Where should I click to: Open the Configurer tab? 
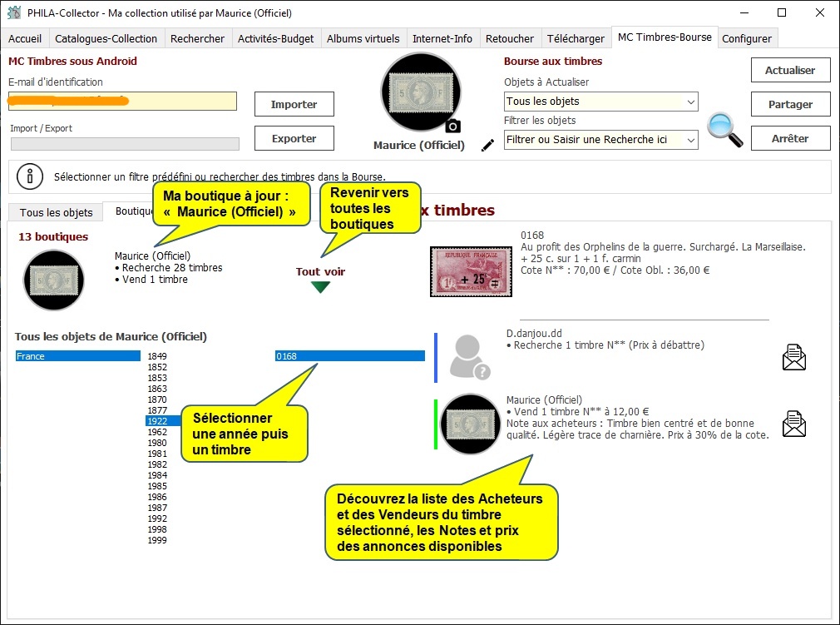747,38
